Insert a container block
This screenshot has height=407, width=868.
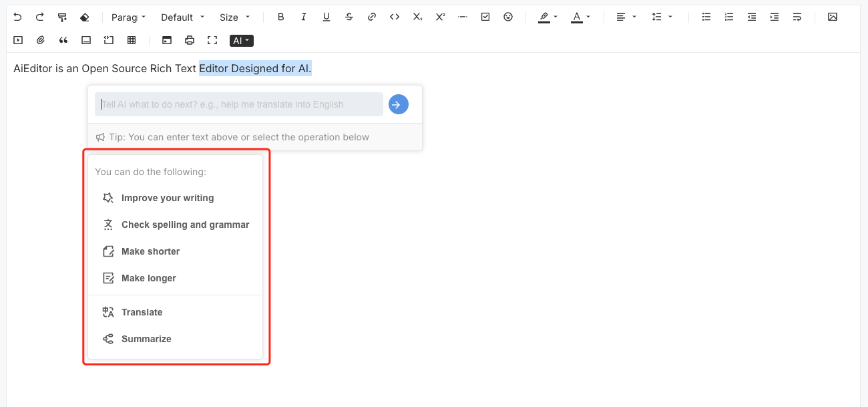pyautogui.click(x=86, y=40)
